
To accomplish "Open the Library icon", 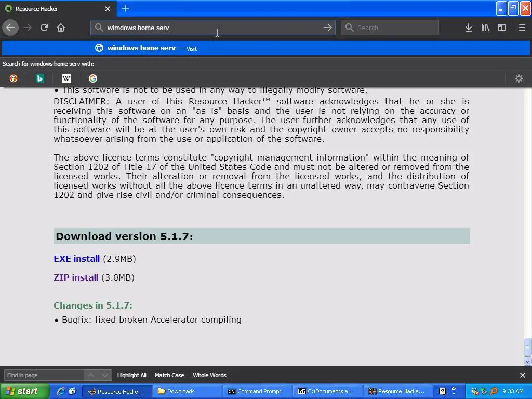I will [x=485, y=28].
